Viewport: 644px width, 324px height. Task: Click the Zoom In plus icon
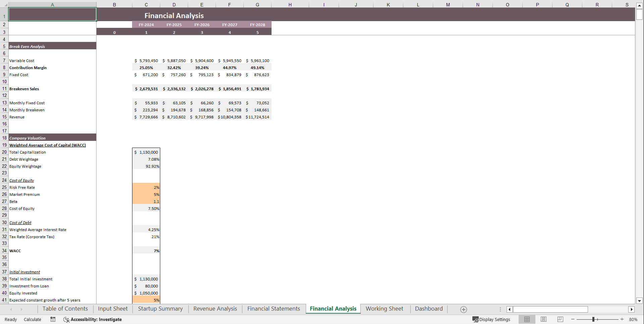click(622, 319)
